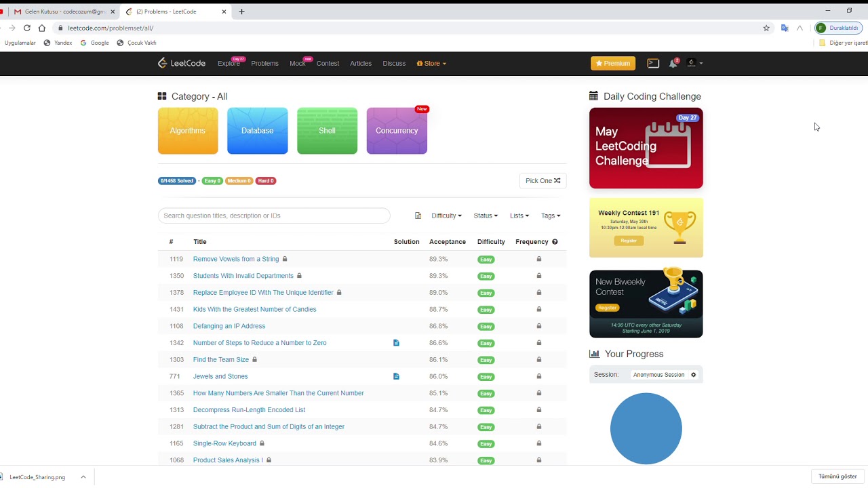
Task: Open options arrow for LeetCode_Sharing.png download
Action: [83, 477]
